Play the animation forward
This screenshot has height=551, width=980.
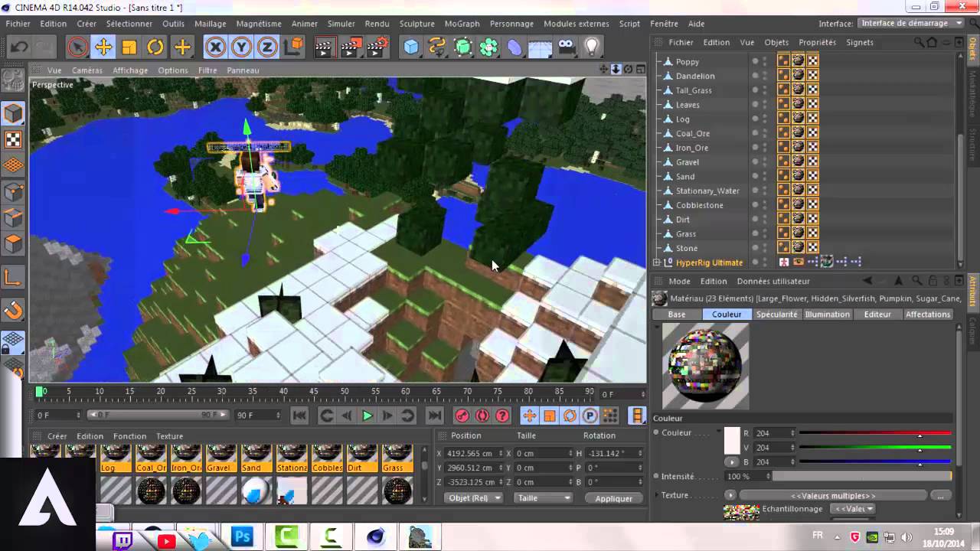367,416
